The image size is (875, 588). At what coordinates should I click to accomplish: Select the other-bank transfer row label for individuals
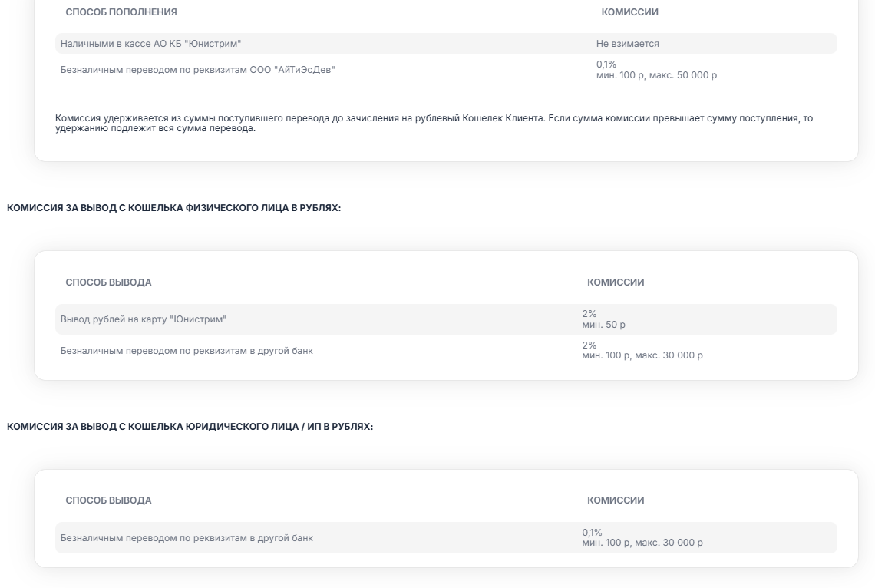(187, 351)
